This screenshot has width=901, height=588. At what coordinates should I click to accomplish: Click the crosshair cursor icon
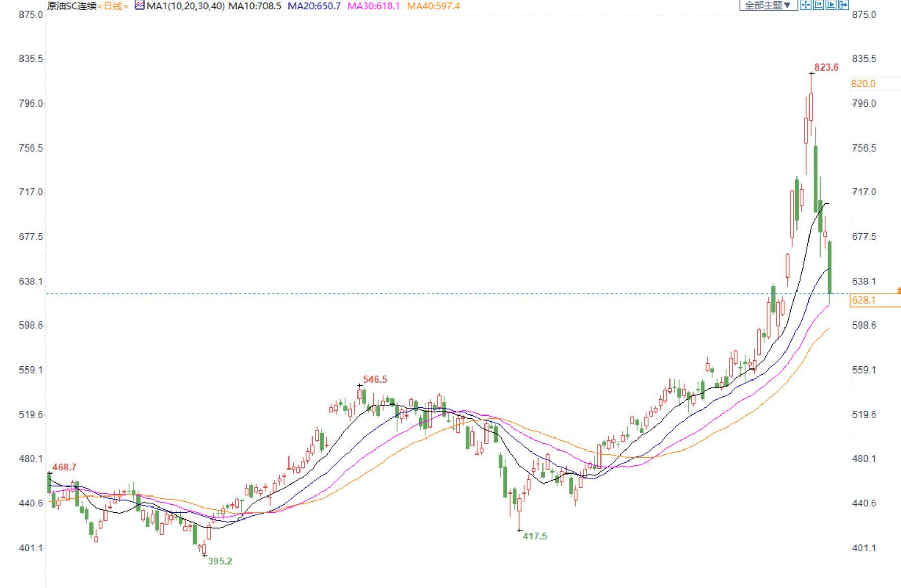[805, 5]
